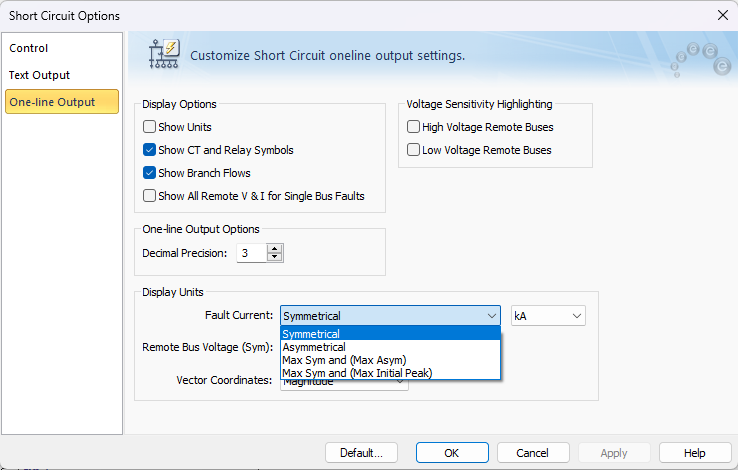Close the Short Circuit Options dialog

click(722, 15)
